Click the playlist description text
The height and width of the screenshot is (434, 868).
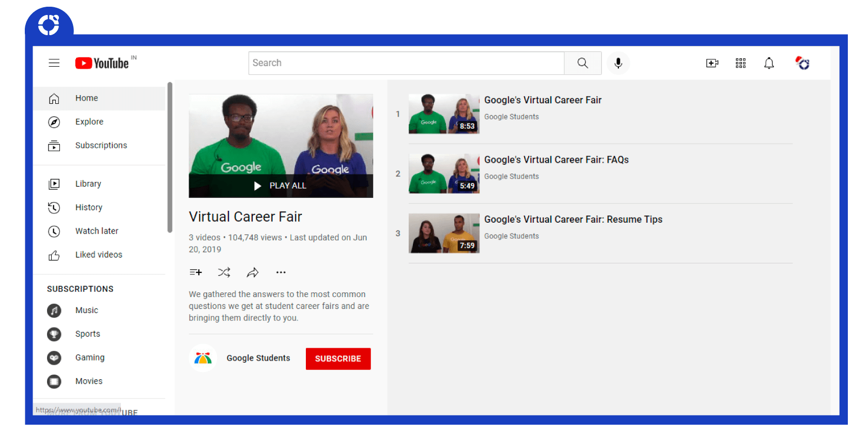click(279, 306)
